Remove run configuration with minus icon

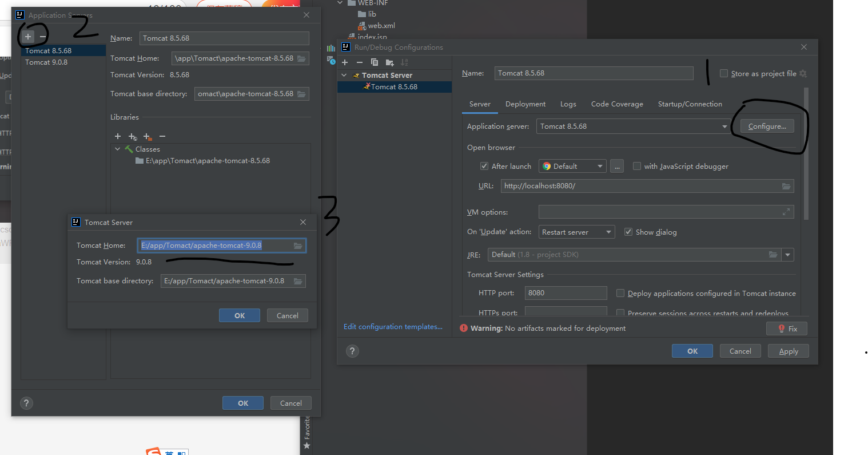click(360, 62)
